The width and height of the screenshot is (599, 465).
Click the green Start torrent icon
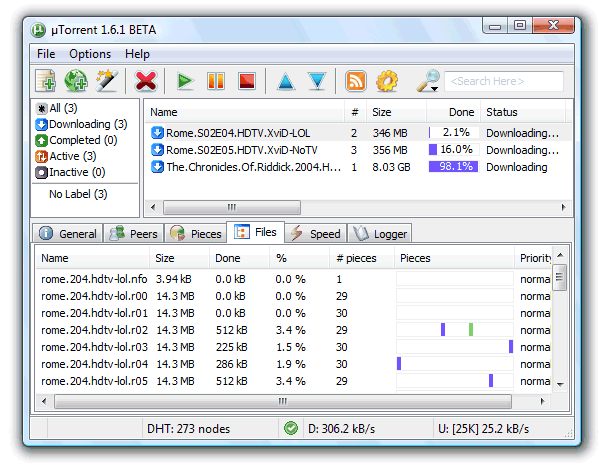click(x=185, y=81)
